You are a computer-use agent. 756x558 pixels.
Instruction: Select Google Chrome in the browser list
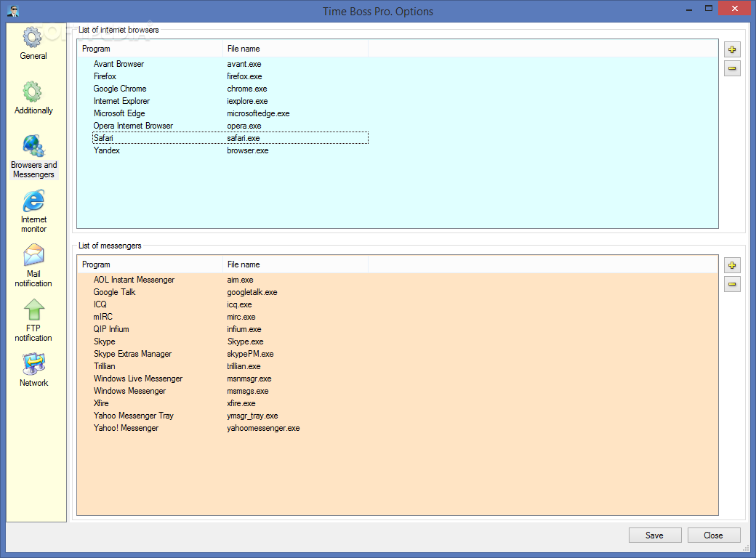230,89
